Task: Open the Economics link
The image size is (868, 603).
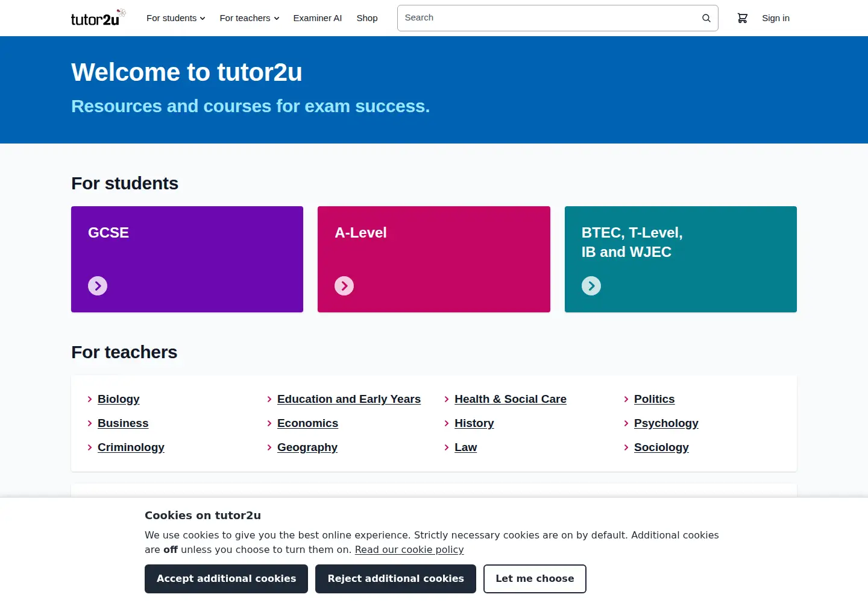Action: click(307, 423)
